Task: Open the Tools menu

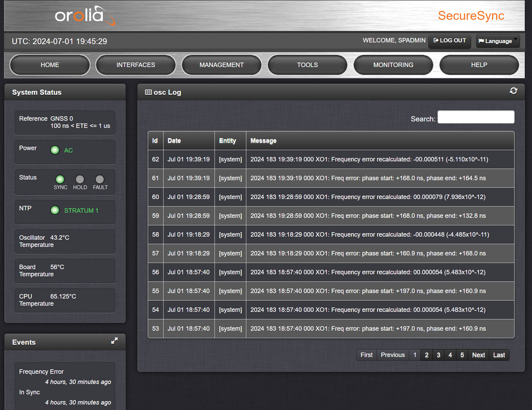Action: pos(307,65)
